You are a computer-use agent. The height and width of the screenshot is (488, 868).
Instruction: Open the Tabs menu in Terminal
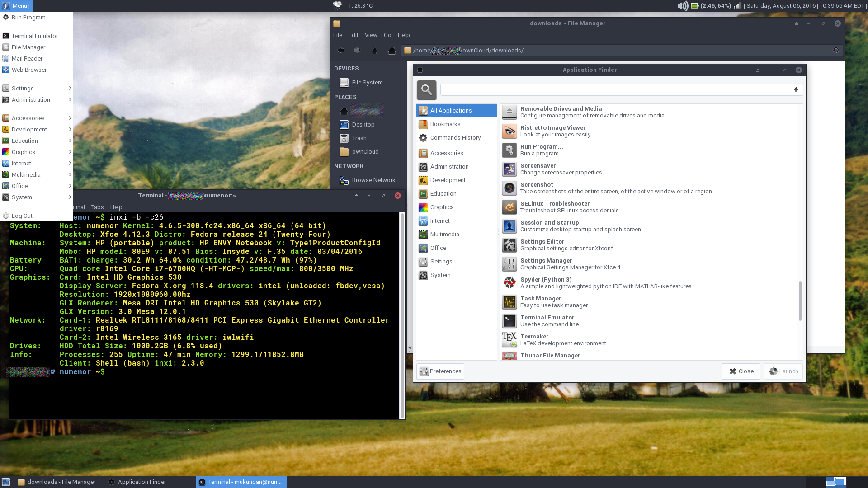pos(97,207)
